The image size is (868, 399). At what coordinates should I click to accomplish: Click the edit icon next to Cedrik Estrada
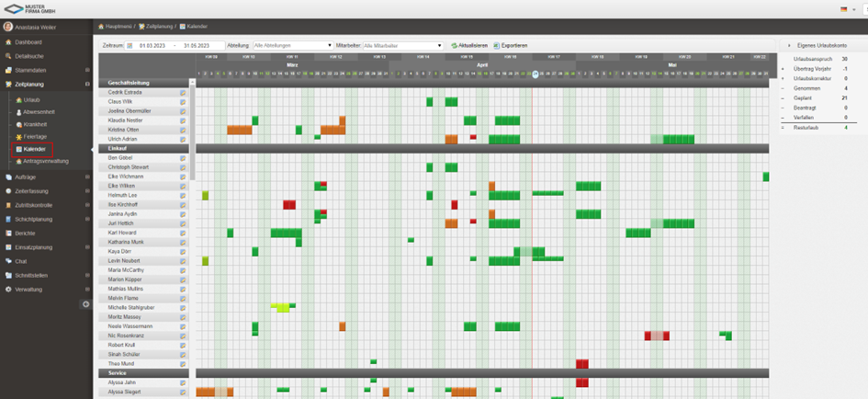pyautogui.click(x=183, y=93)
